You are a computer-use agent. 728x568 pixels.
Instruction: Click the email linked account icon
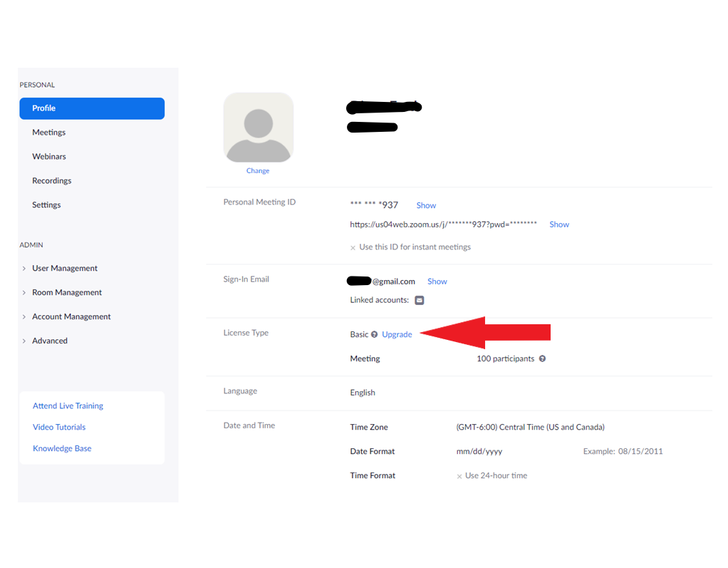(x=419, y=300)
